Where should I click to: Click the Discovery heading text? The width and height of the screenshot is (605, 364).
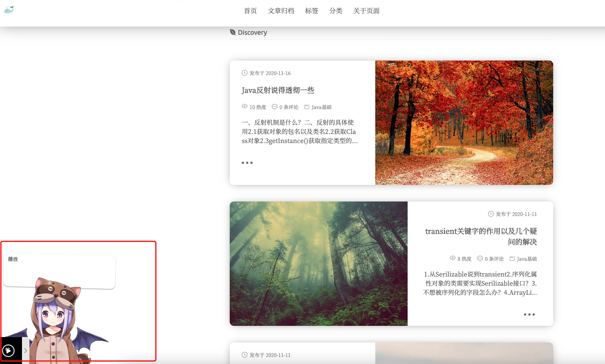tap(252, 33)
